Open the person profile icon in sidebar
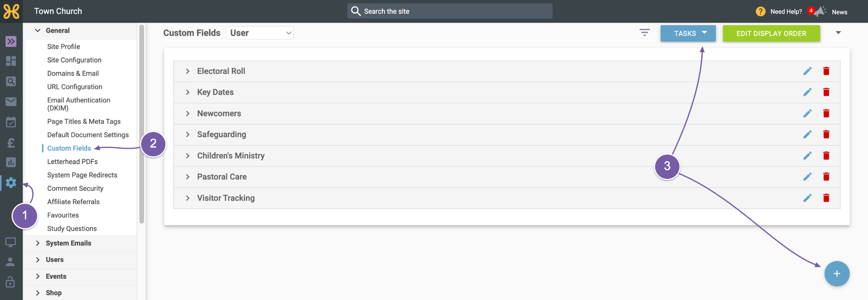Image resolution: width=868 pixels, height=300 pixels. [x=10, y=262]
